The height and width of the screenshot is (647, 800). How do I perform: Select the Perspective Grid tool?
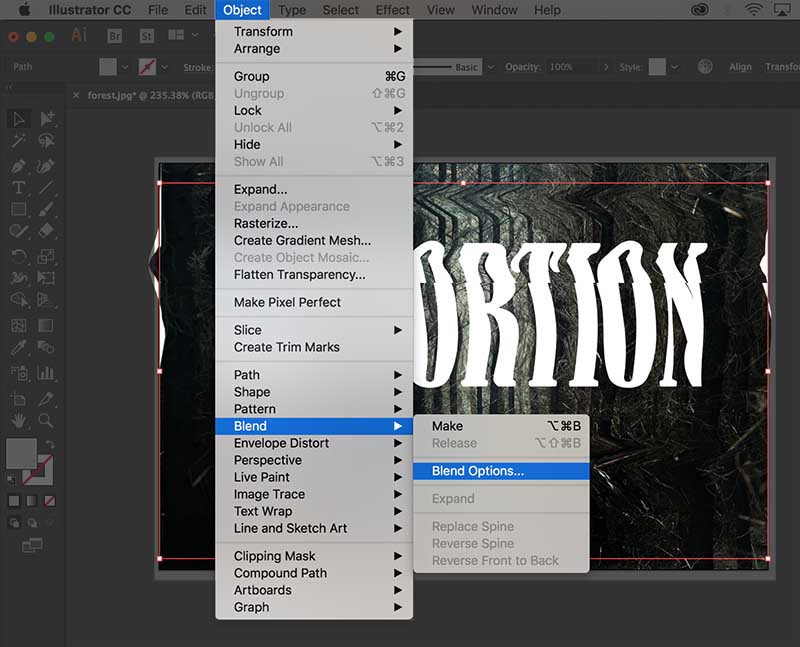45,300
